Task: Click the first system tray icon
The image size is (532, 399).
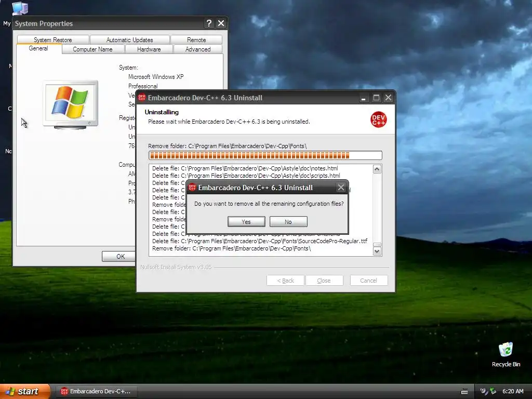Action: click(x=484, y=391)
